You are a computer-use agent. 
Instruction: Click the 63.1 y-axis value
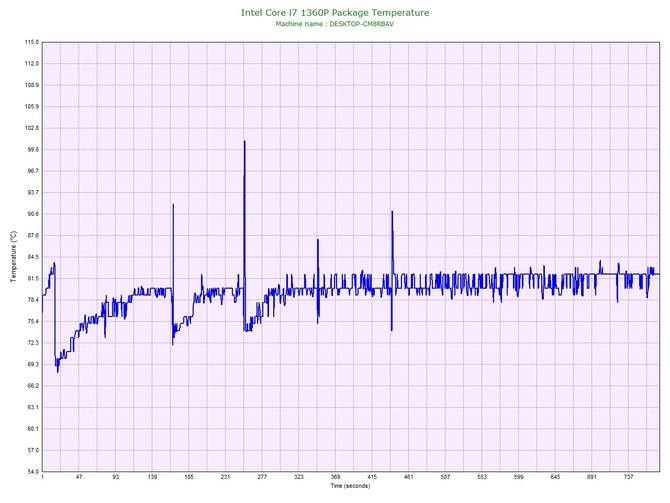[x=33, y=407]
